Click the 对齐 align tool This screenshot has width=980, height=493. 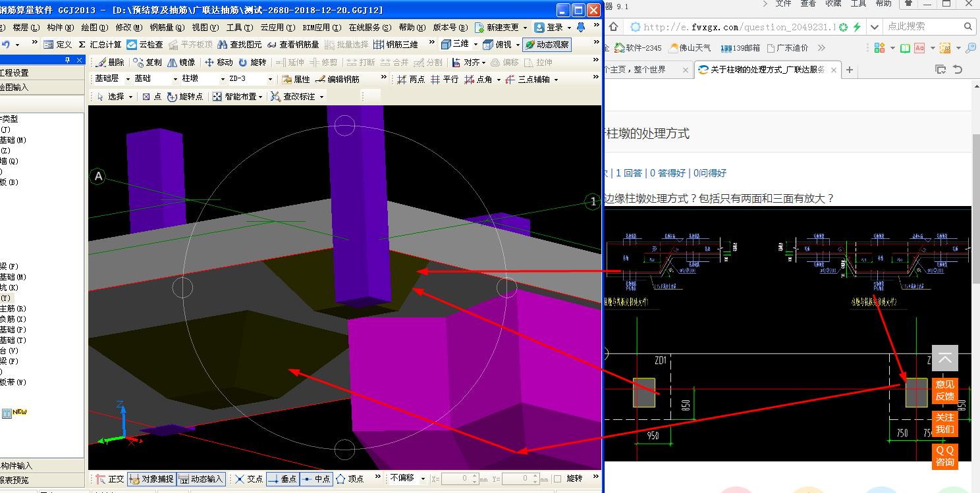(x=466, y=63)
